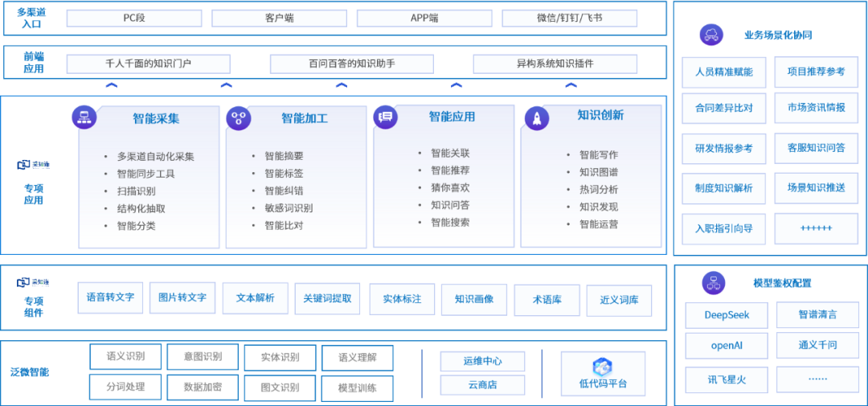Screen dimensions: 868x406
Task: Click the 猜你喜欢 bullet
Action: [x=450, y=188]
